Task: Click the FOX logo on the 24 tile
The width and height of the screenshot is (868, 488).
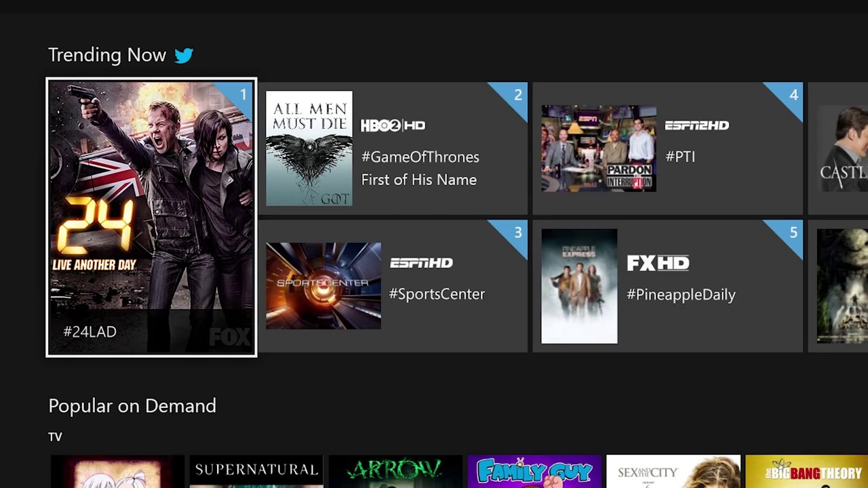Action: pyautogui.click(x=229, y=337)
